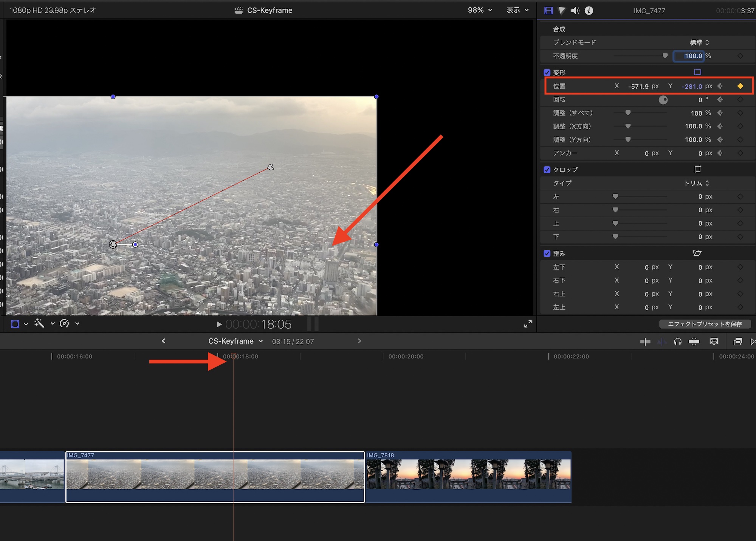Click the enhancement magic wand icon
Image resolution: width=756 pixels, height=541 pixels.
(39, 323)
